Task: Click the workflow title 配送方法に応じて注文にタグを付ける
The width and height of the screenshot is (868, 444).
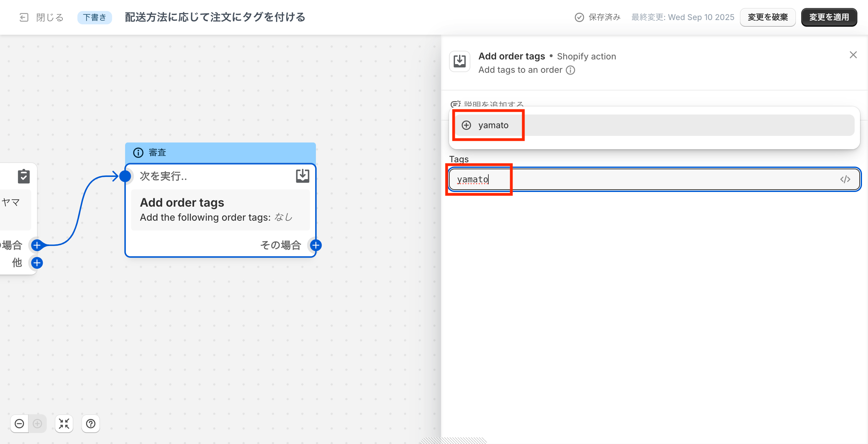Action: pyautogui.click(x=214, y=17)
